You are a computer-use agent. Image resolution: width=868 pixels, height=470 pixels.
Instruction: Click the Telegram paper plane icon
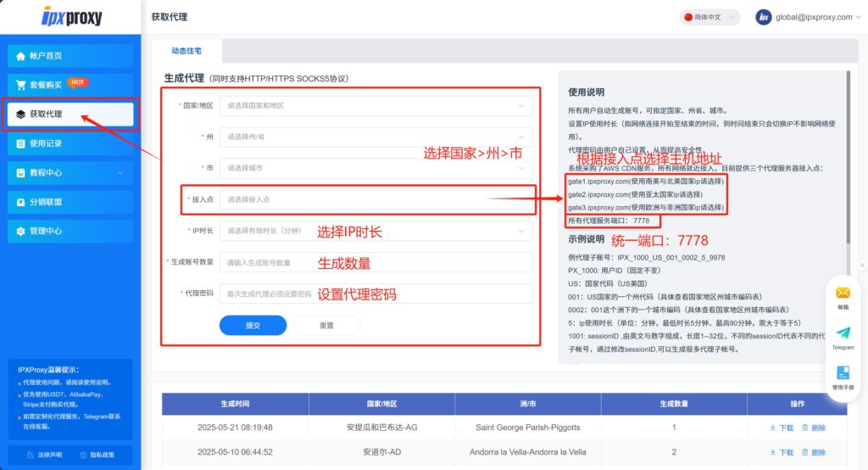(x=843, y=333)
